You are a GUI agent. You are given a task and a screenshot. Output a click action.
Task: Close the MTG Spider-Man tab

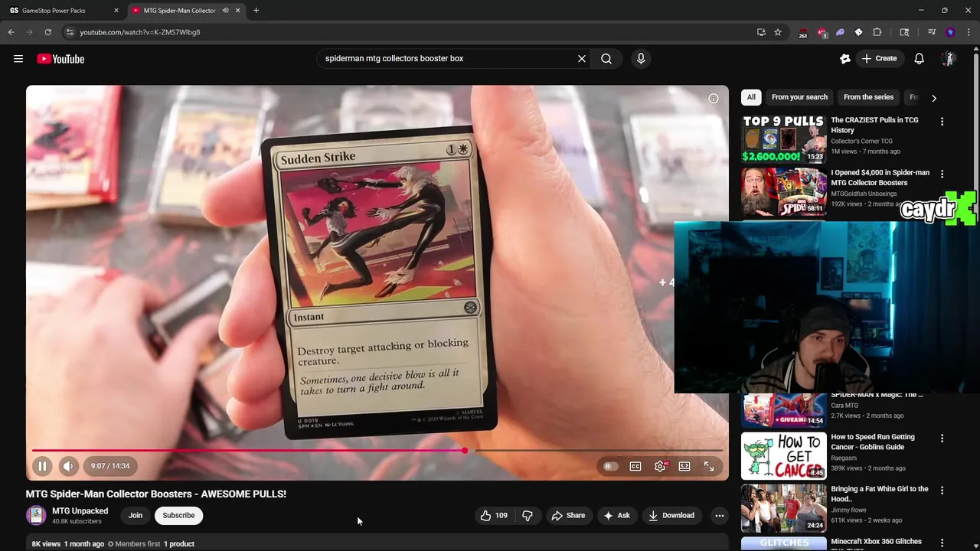[x=238, y=11]
